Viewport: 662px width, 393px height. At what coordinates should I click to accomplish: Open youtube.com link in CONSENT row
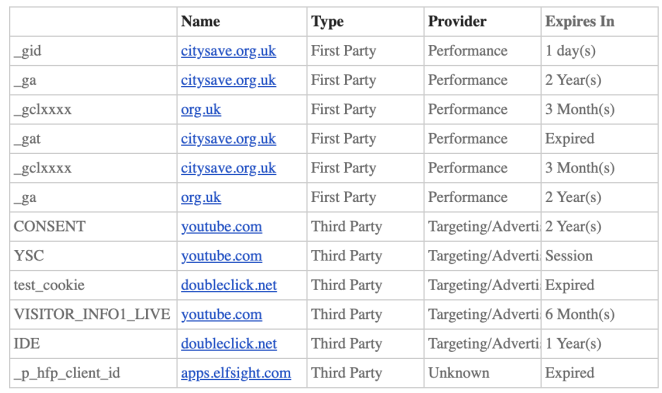click(x=222, y=227)
